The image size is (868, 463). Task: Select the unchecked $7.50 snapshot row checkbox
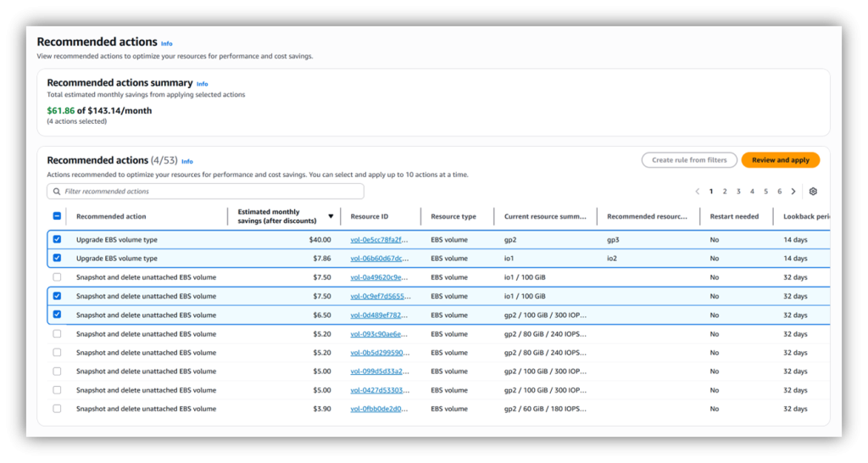point(57,277)
